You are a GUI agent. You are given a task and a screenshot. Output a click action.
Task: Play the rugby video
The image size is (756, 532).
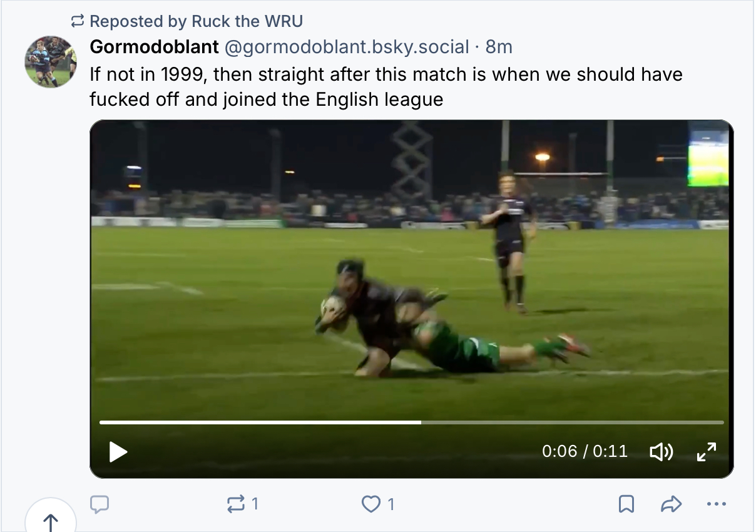click(118, 451)
